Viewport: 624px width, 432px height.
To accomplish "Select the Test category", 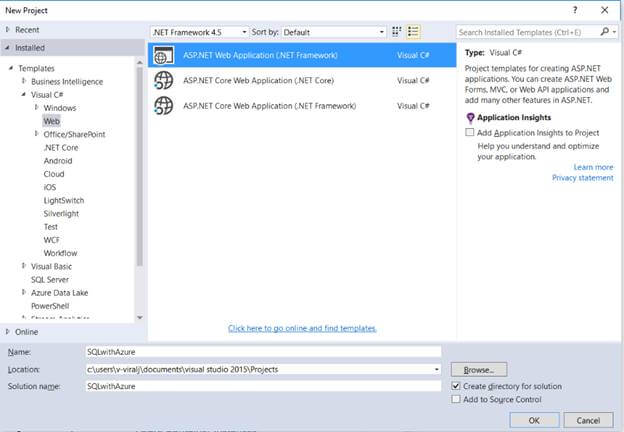I will pyautogui.click(x=51, y=227).
